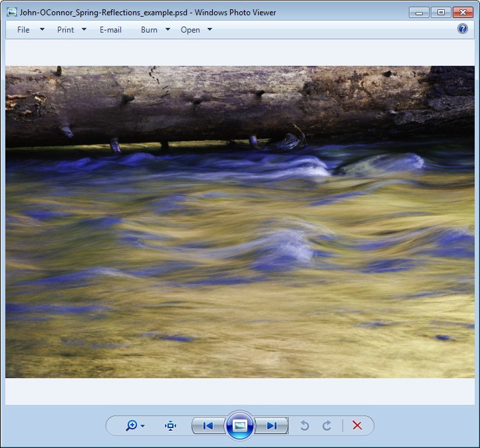Image resolution: width=480 pixels, height=448 pixels.
Task: Click the displayed river photo
Action: 240,222
